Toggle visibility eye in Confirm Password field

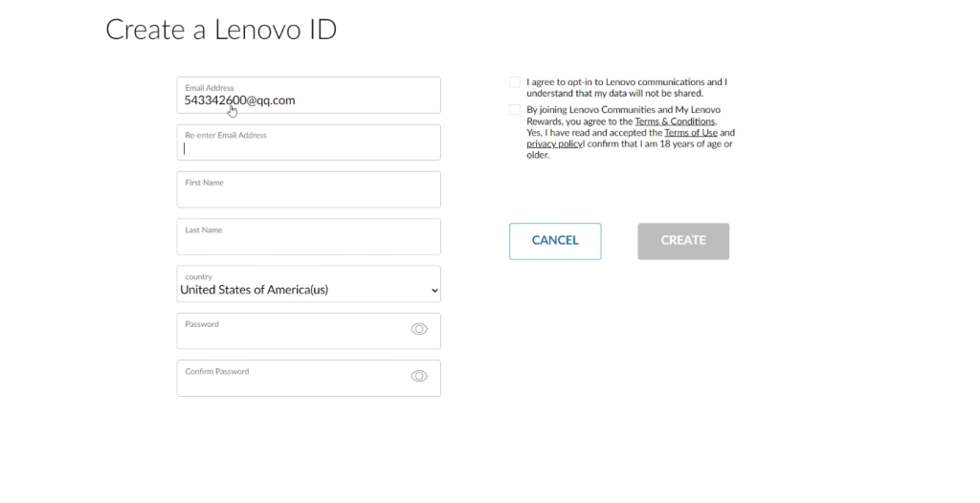[x=419, y=376]
